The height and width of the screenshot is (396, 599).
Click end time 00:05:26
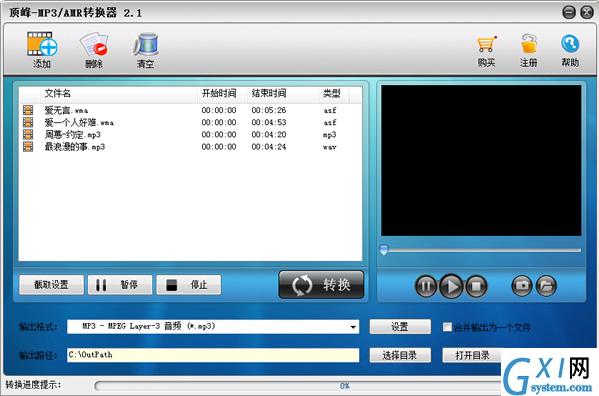click(269, 110)
